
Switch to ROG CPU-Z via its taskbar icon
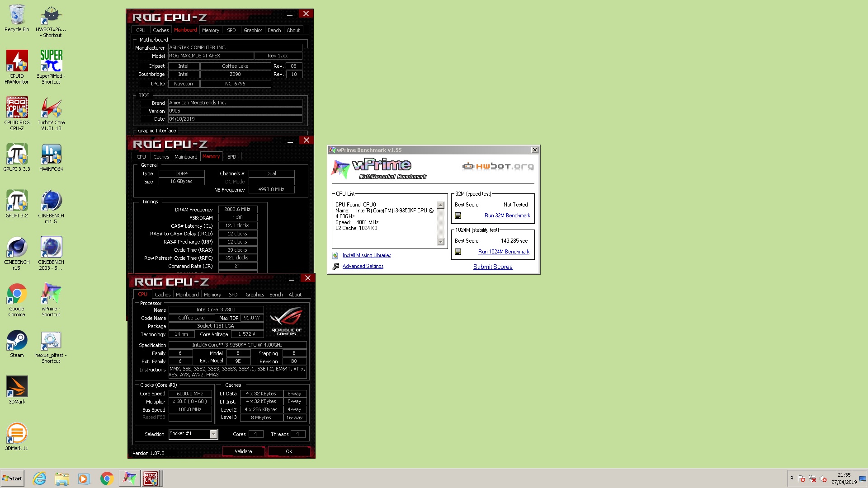[x=151, y=479]
